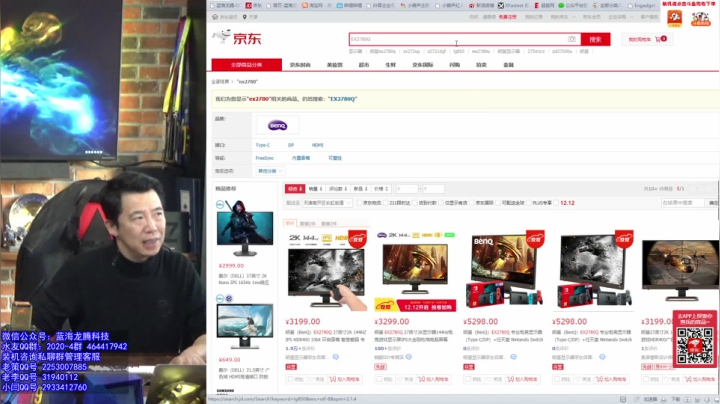Filter by Type-C interface

263,145
